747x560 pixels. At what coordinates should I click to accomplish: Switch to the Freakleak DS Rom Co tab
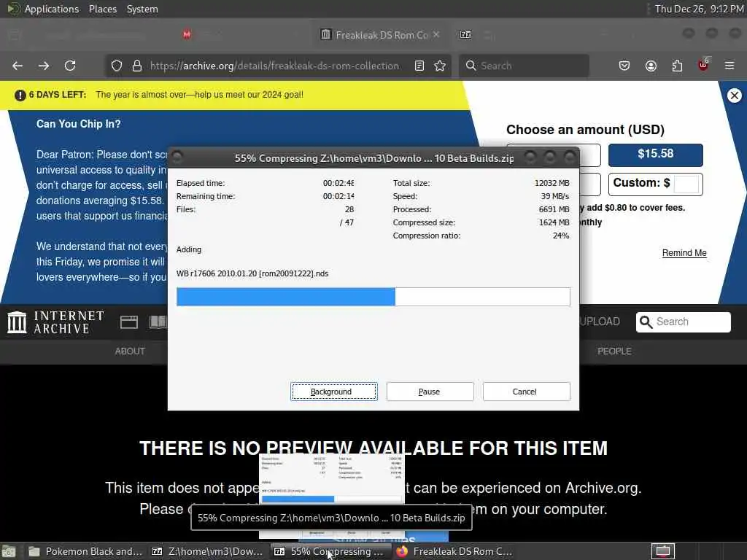[379, 35]
